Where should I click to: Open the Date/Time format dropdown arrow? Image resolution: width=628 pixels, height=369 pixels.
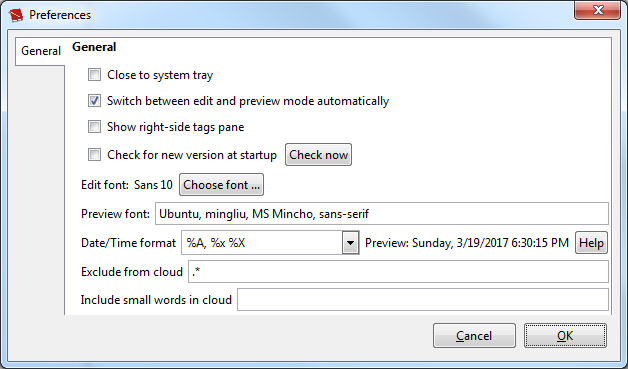coord(350,242)
